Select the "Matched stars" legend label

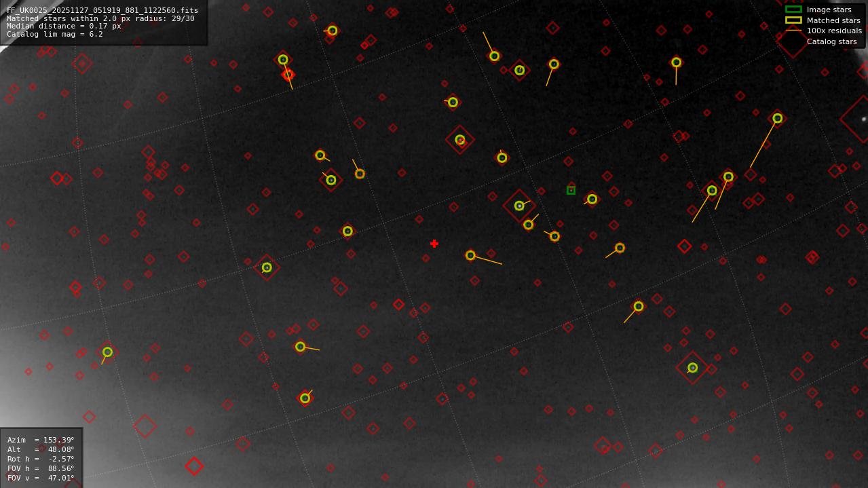[x=833, y=20]
